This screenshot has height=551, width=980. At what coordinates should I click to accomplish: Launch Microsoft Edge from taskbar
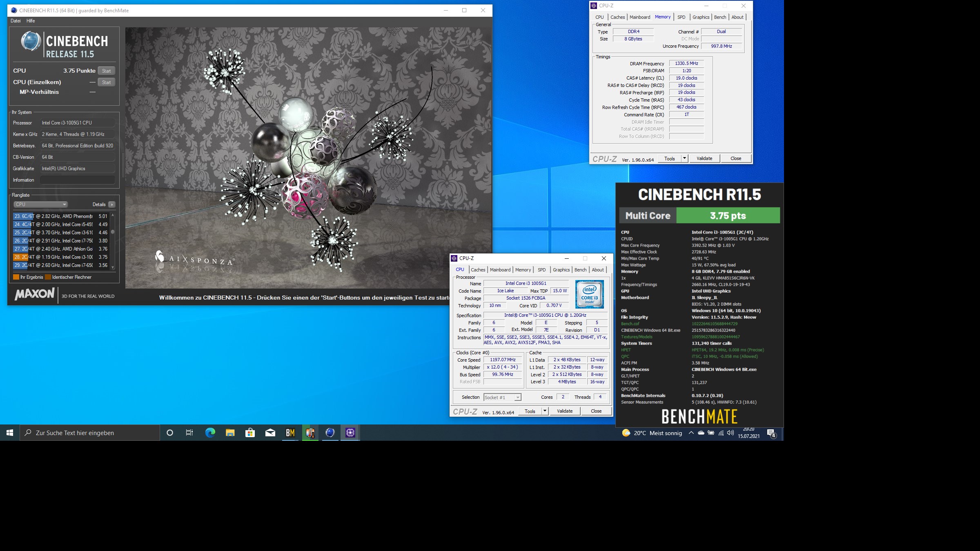210,433
